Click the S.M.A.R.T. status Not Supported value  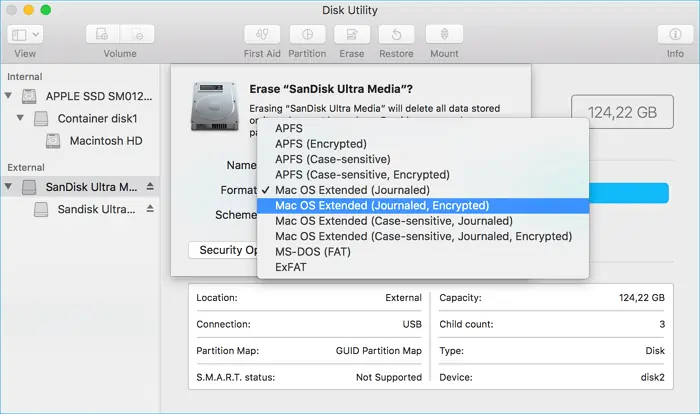click(x=389, y=377)
